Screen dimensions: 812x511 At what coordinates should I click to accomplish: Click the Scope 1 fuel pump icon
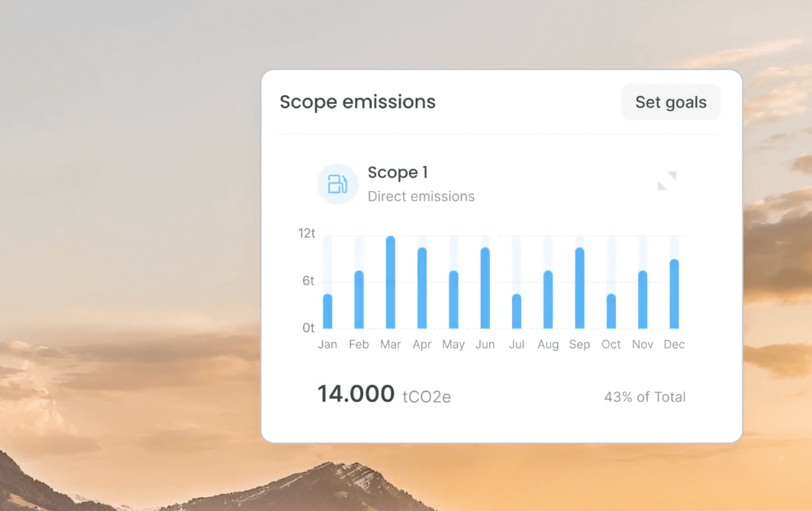(x=337, y=184)
